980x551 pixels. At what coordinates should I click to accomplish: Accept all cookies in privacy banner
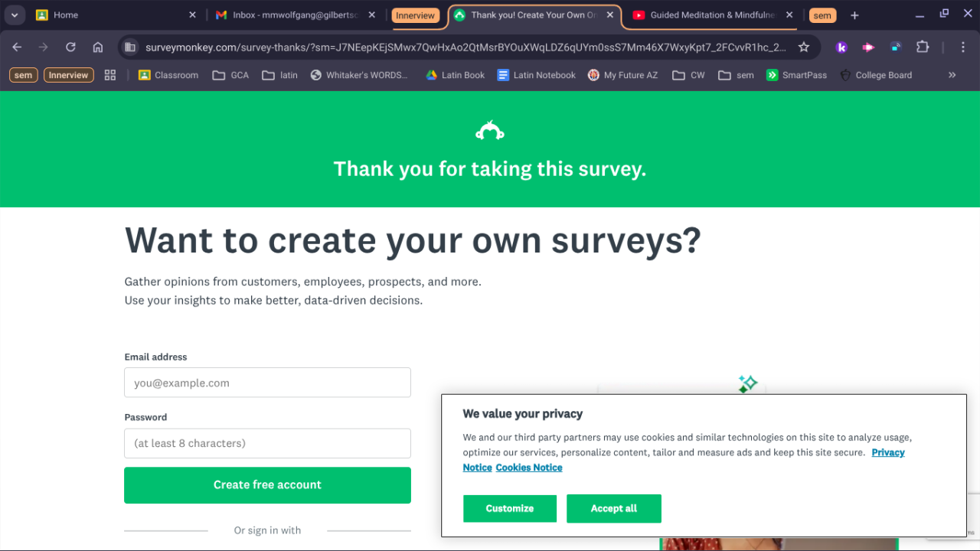pyautogui.click(x=613, y=508)
